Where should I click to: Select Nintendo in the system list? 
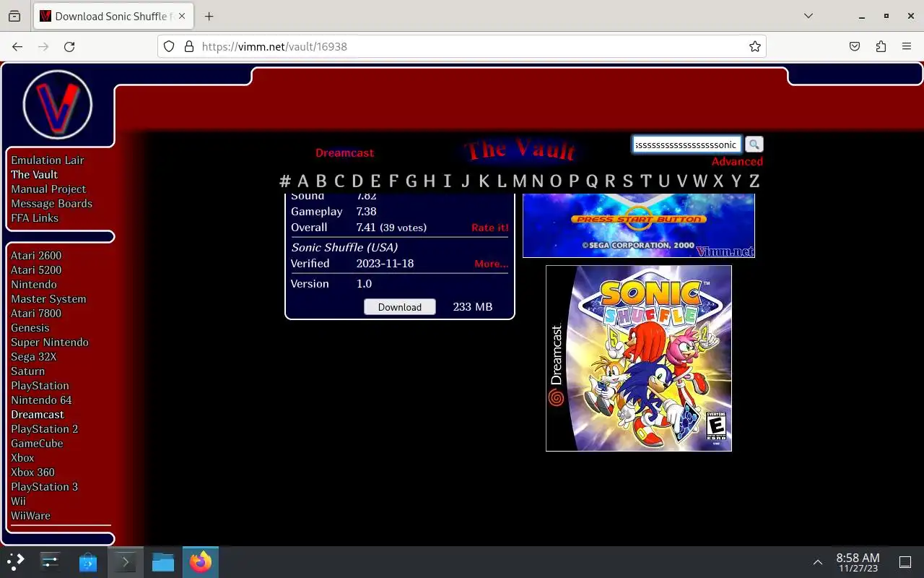pos(34,285)
